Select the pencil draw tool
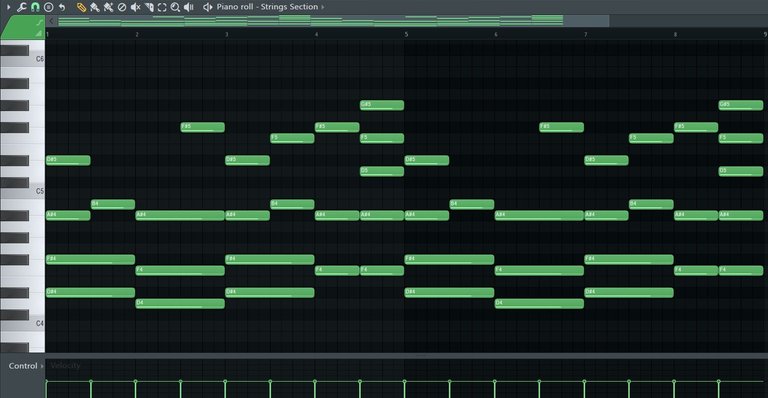The image size is (768, 398). (x=81, y=7)
